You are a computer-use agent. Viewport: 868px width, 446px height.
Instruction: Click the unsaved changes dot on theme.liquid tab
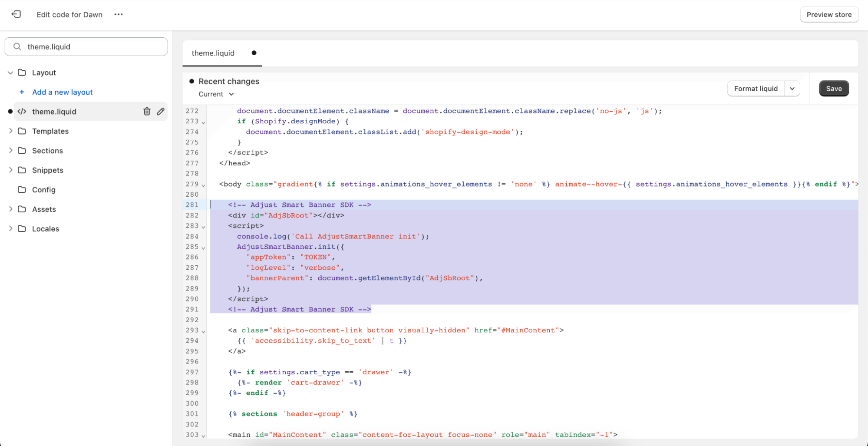pyautogui.click(x=254, y=53)
